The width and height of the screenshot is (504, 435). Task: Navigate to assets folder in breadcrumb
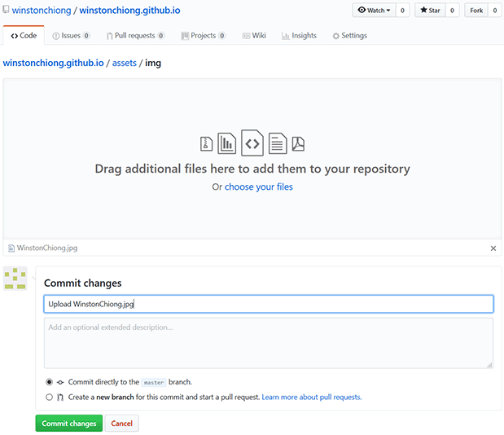[125, 63]
